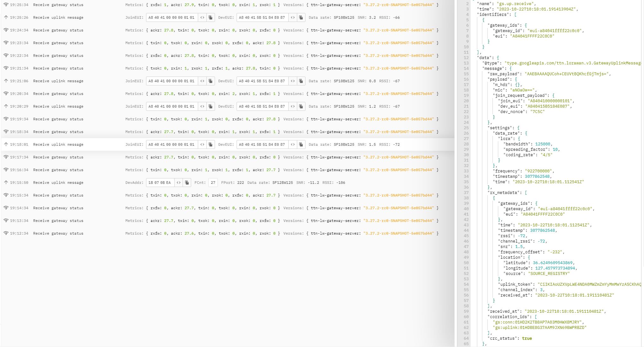
Task: Copy DevEUI in the selected 19:18:01 row
Action: (301, 144)
